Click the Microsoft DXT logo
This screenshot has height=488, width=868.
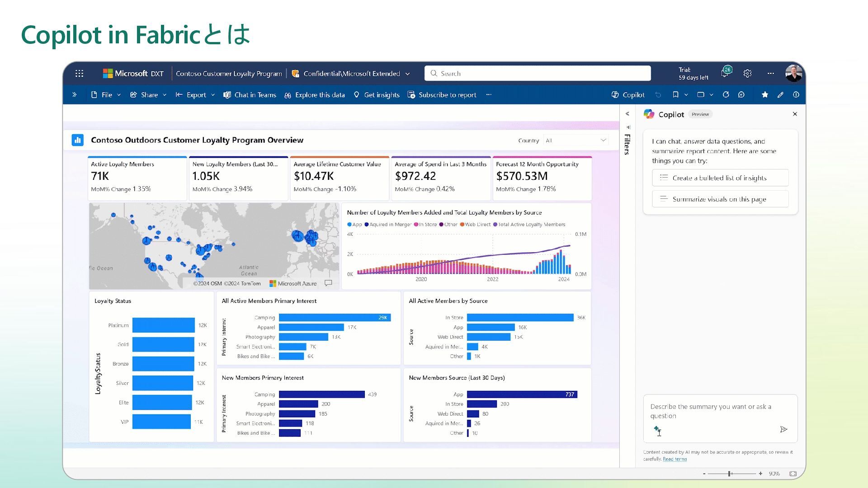(x=133, y=73)
